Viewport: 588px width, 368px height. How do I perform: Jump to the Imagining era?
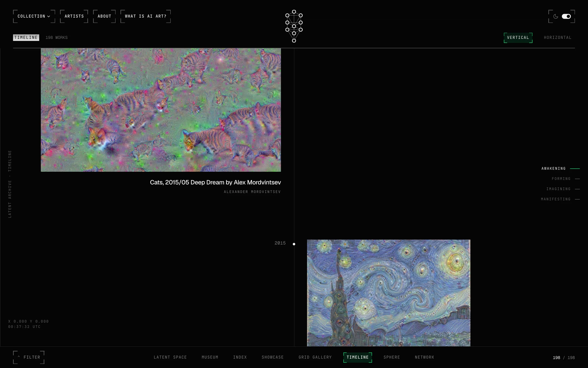(x=563, y=189)
